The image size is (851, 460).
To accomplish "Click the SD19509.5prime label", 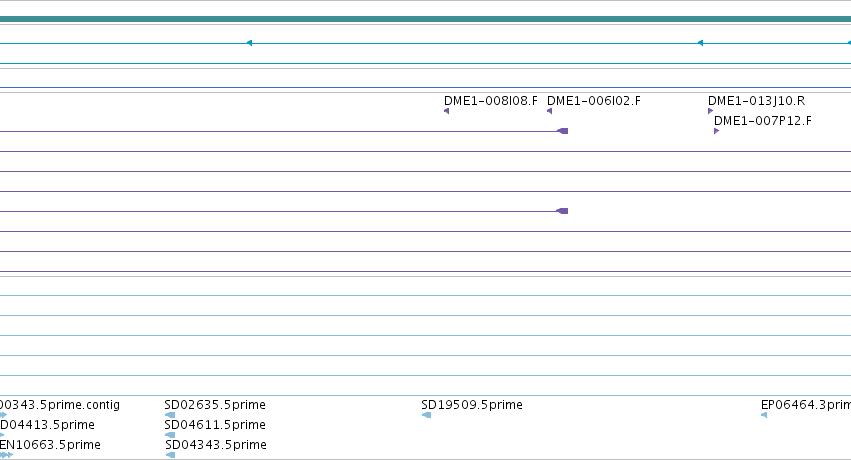I will 472,405.
